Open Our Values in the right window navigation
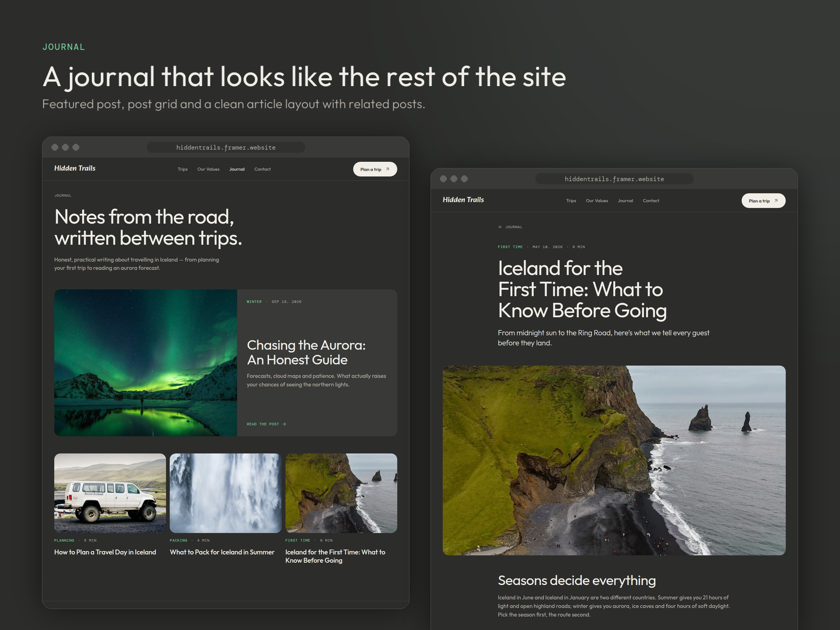 [597, 201]
